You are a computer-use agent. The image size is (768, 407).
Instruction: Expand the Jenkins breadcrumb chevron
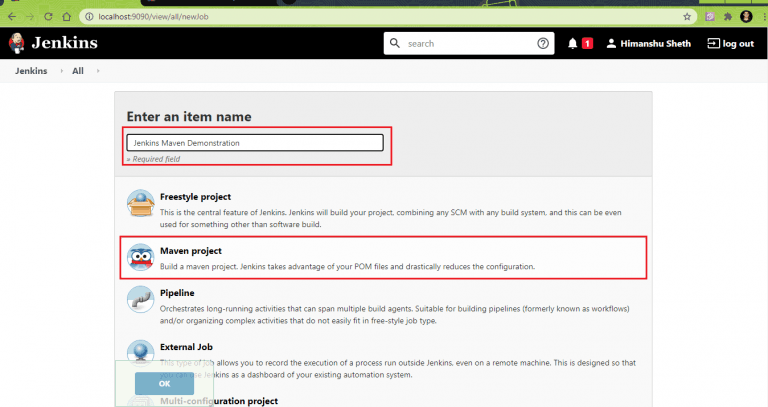61,72
